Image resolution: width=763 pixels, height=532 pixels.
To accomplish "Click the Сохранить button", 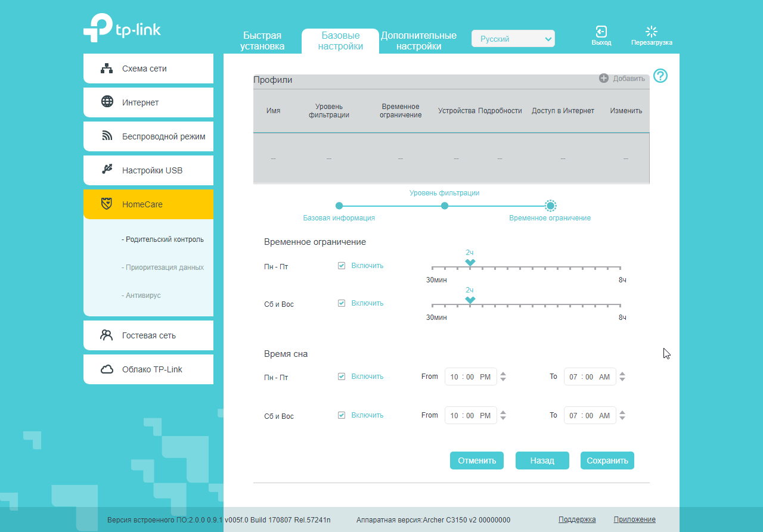I will point(607,461).
